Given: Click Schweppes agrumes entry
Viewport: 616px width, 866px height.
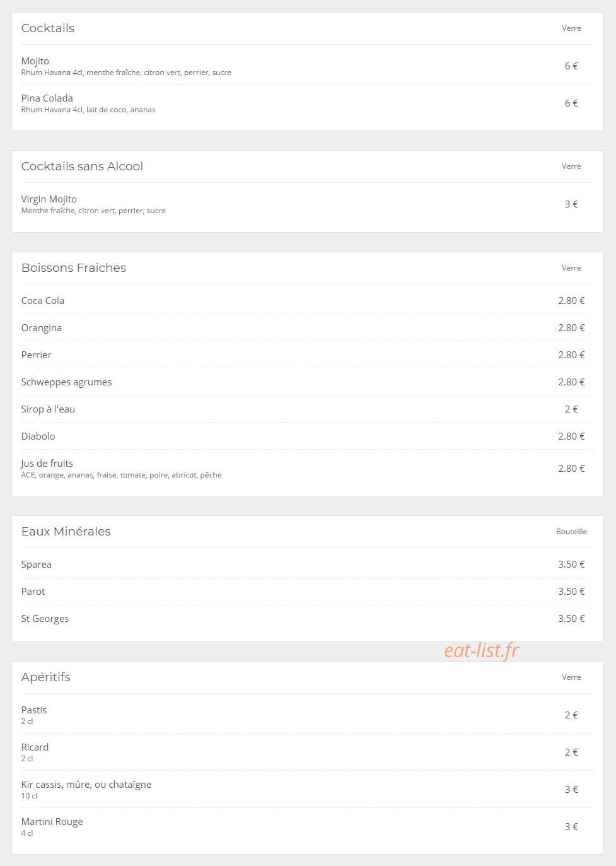Looking at the screenshot, I should tap(308, 382).
